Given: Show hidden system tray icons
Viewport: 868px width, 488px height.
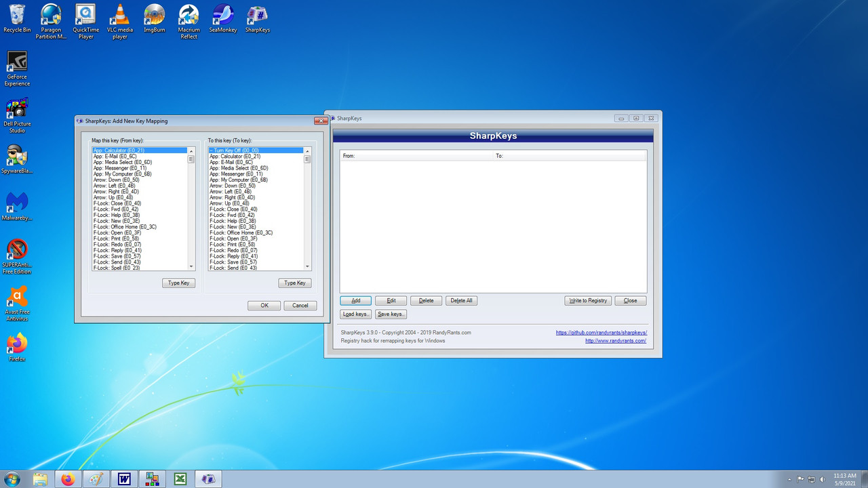Looking at the screenshot, I should click(x=790, y=479).
